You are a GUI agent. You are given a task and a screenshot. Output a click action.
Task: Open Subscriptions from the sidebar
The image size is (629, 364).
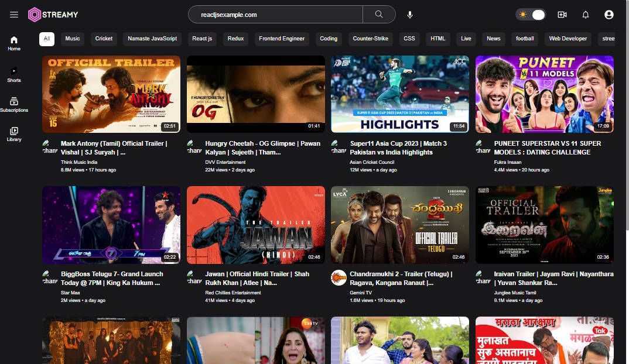[14, 105]
